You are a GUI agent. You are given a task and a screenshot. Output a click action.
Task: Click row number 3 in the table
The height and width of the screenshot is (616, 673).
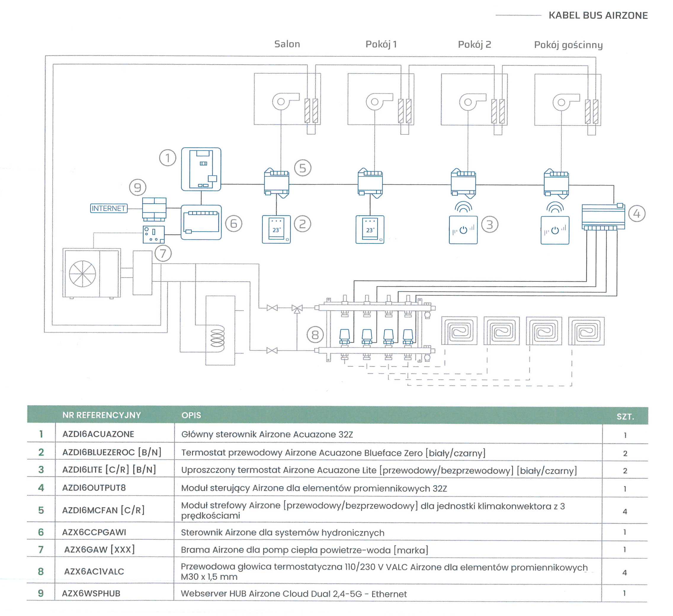[41, 469]
